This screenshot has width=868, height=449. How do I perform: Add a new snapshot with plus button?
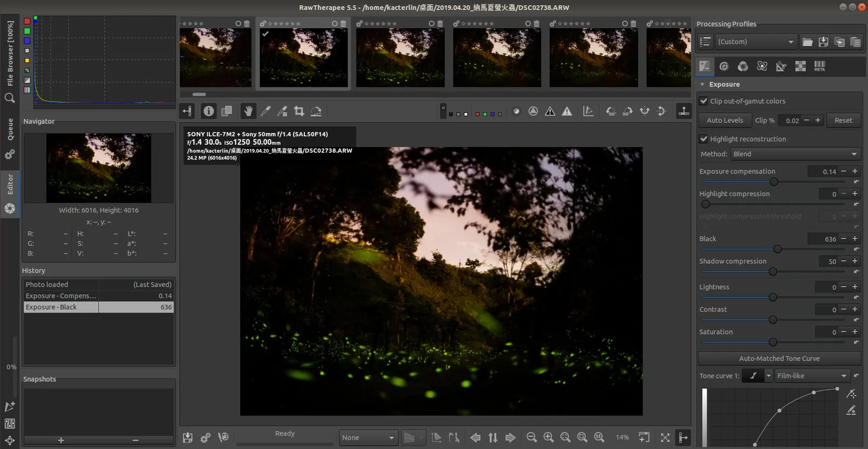point(61,440)
